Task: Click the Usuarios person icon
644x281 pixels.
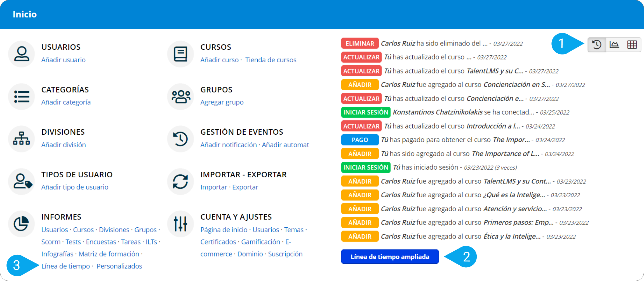Action: coord(22,54)
